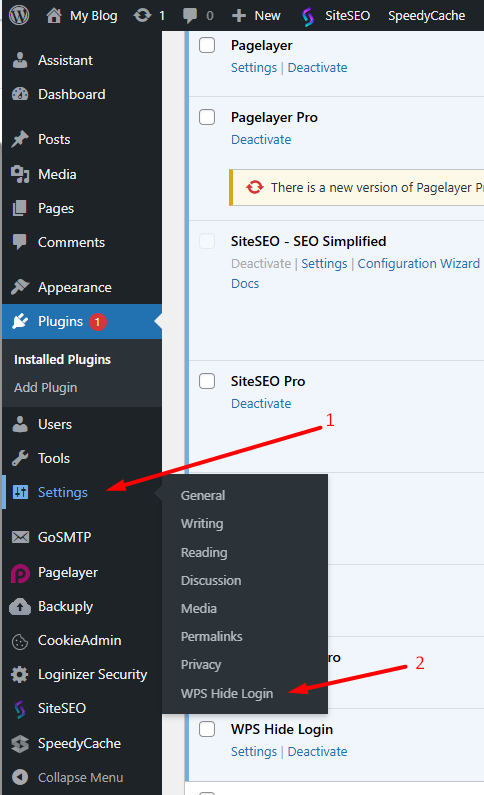
Task: Open Discussion in Settings submenu
Action: [211, 581]
